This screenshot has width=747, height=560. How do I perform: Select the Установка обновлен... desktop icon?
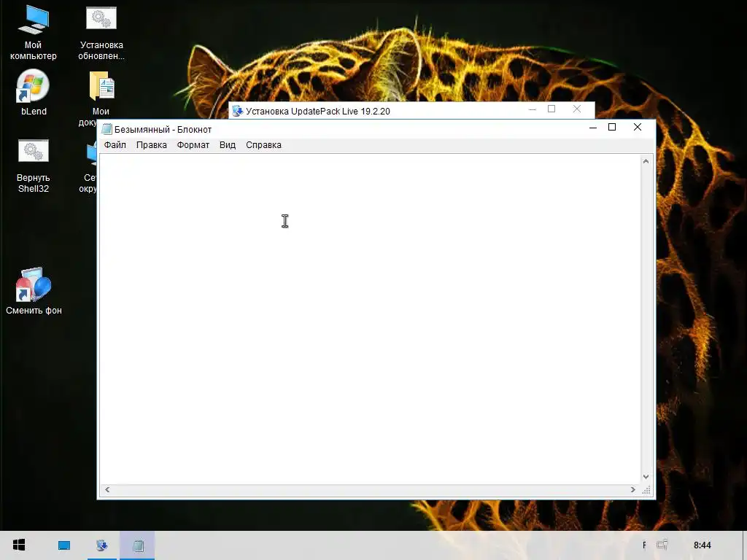click(101, 34)
